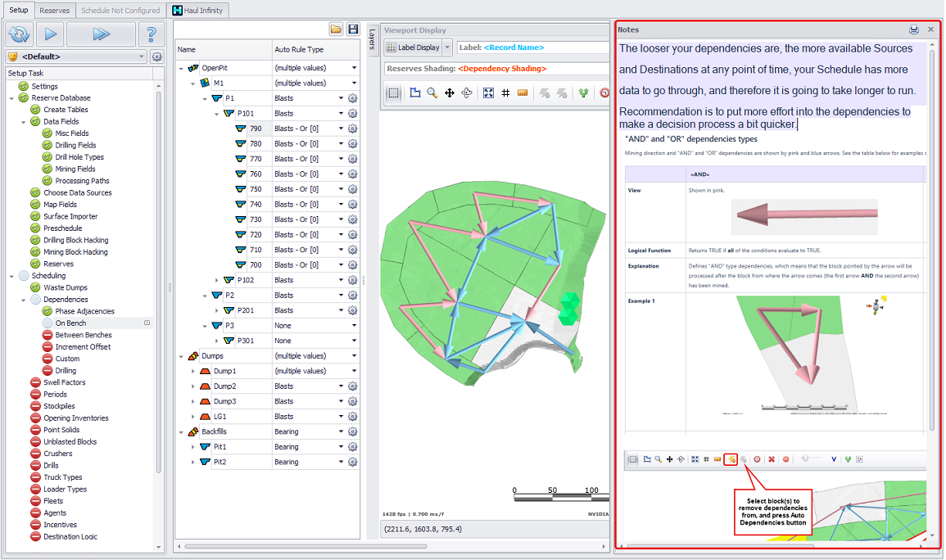
Task: Toggle the collapse box beside On Bench
Action: (x=147, y=323)
